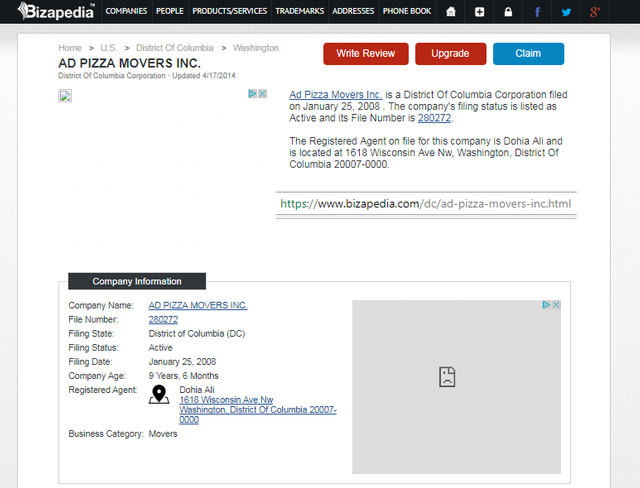Click the sad page icon in gray ad

(x=447, y=377)
